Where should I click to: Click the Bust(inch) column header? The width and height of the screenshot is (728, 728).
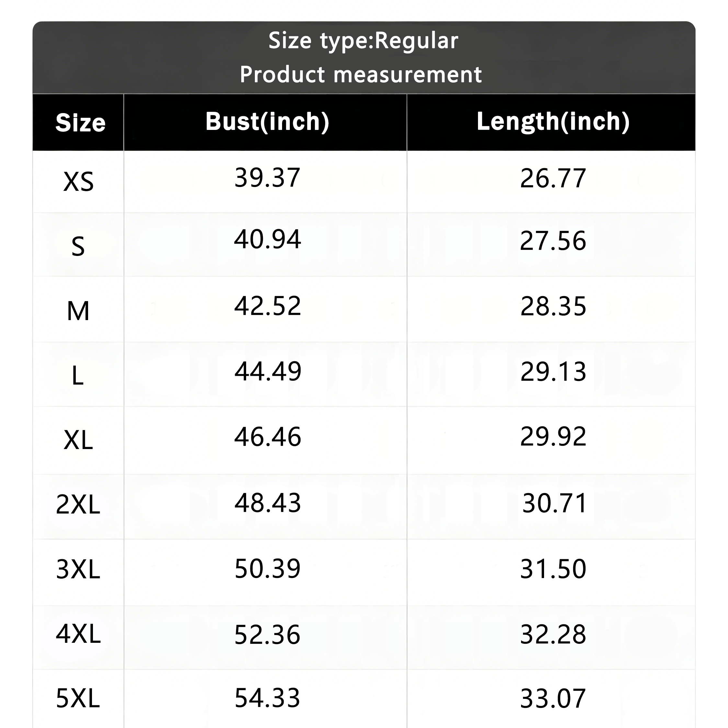click(267, 122)
